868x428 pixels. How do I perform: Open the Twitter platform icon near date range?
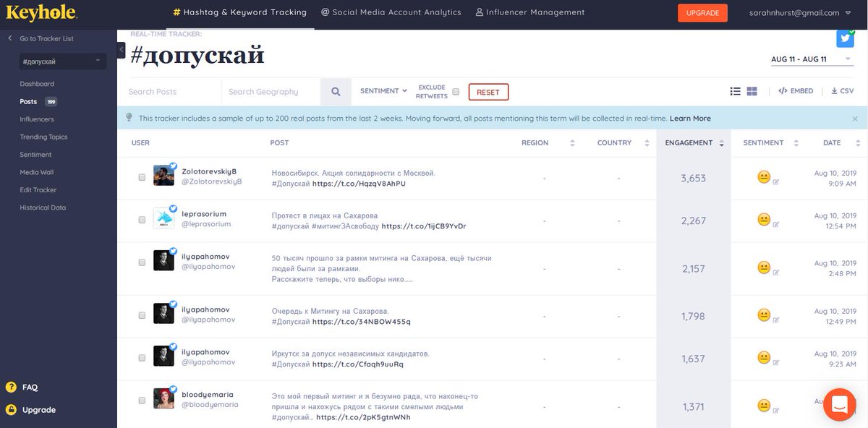pos(845,38)
